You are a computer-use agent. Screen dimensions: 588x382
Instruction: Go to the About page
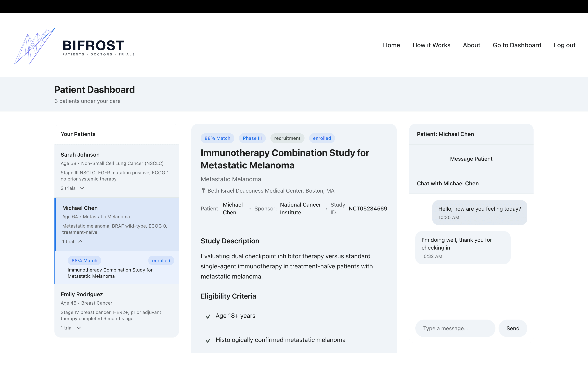471,45
